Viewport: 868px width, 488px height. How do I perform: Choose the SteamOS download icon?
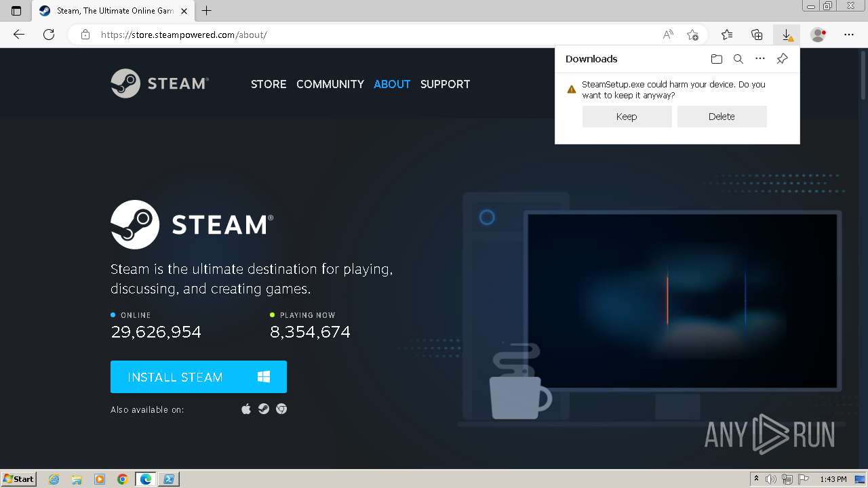point(264,409)
